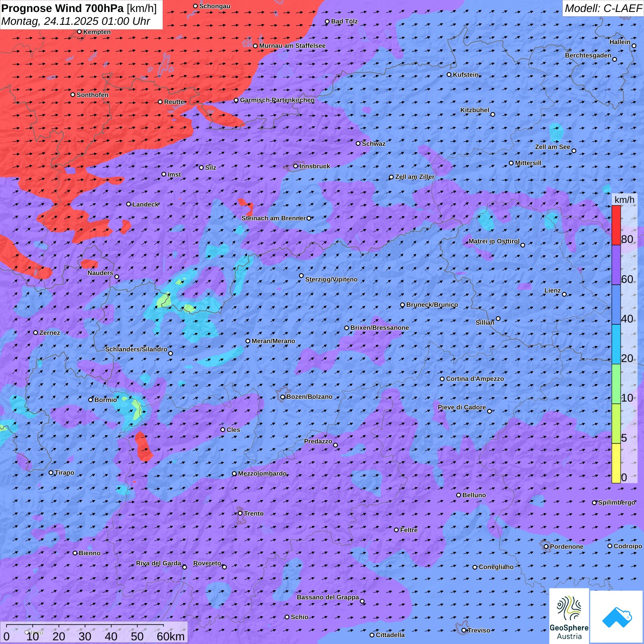Screen dimensions: 644x644
Task: Click the blue 40–60 km/h legend swatch
Action: coord(616,305)
